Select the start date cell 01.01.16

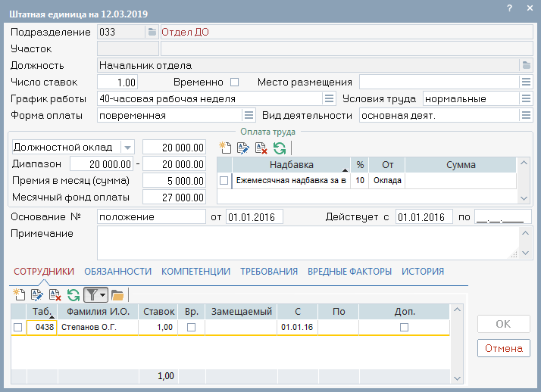pos(297,327)
